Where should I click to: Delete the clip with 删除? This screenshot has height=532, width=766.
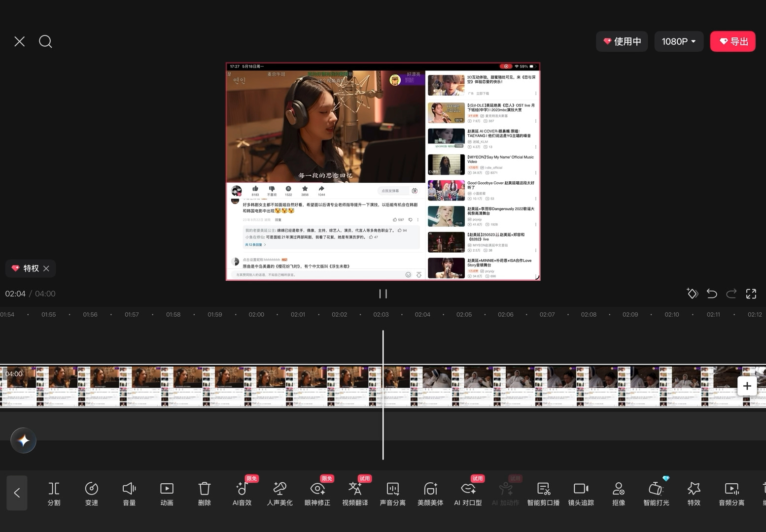[x=205, y=494]
